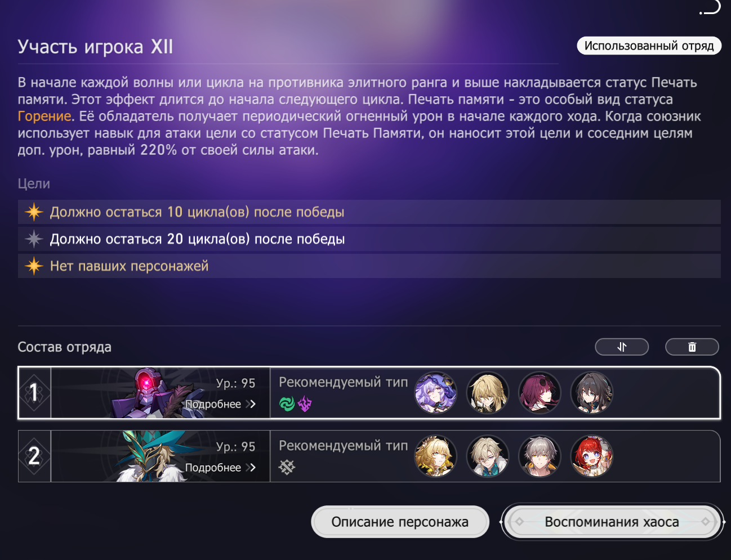The image size is (731, 560).
Task: Click the grey star beside 20 cycles goal
Action: point(34,239)
